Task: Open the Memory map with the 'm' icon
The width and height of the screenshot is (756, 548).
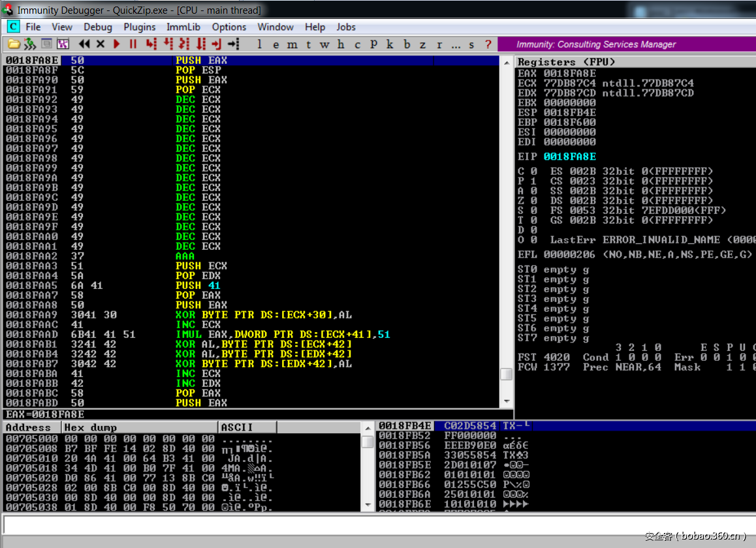Action: tap(291, 44)
